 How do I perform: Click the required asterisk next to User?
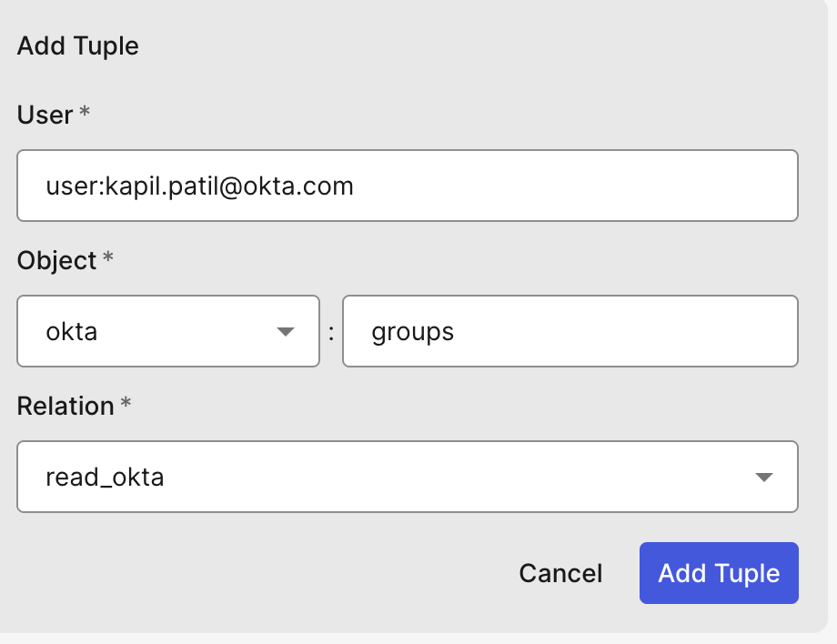coord(85,113)
